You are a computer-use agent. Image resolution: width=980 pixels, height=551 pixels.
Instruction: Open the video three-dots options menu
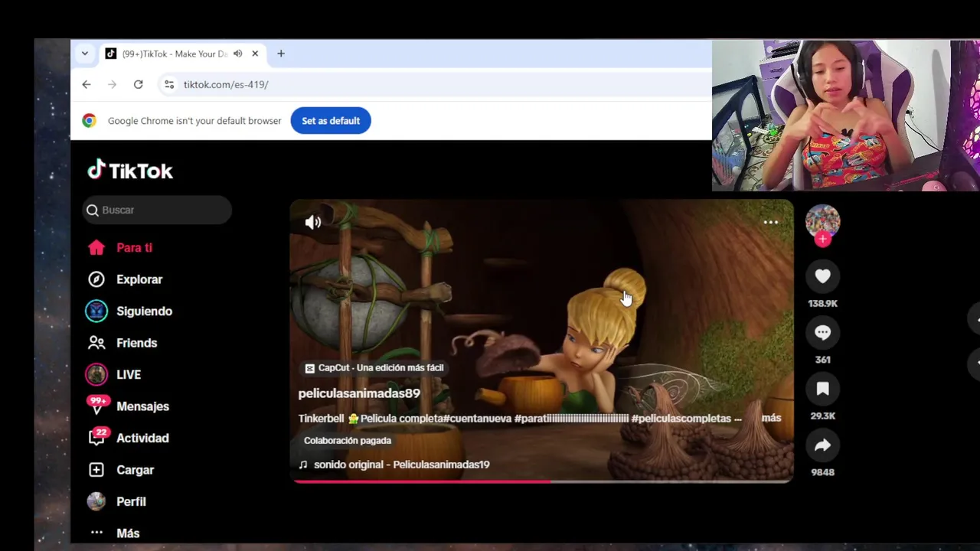click(x=771, y=222)
